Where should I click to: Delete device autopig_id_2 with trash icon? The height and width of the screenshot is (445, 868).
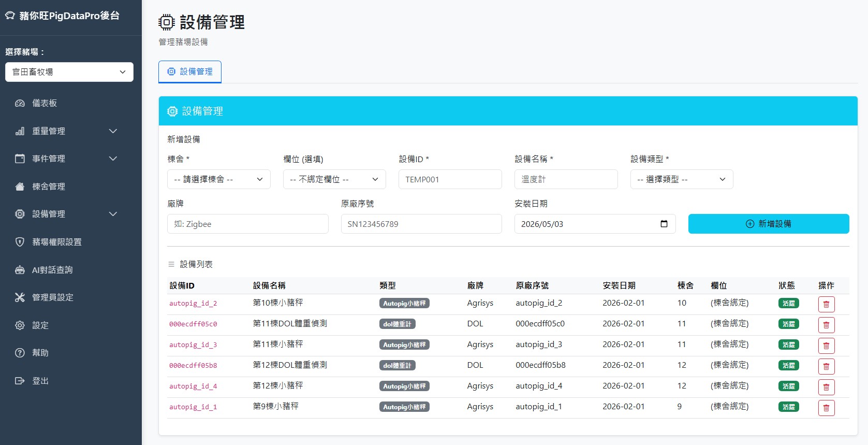point(826,304)
